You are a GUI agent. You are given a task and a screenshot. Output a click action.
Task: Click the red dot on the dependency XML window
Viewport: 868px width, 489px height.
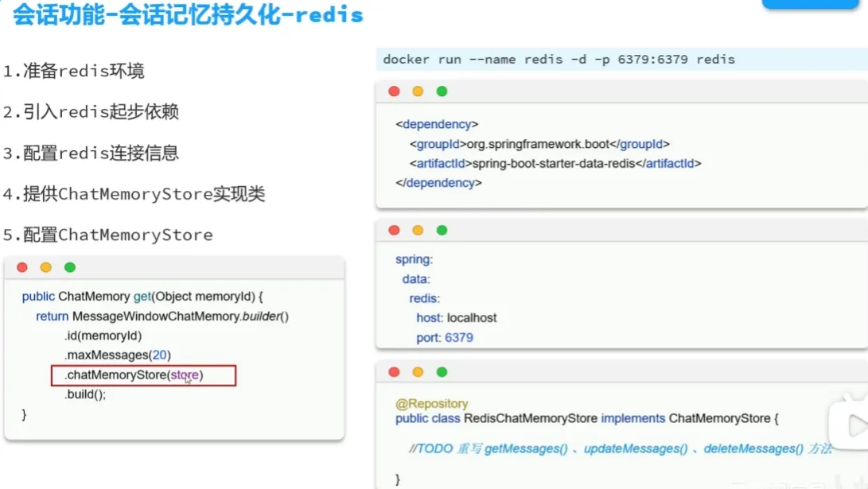pos(394,91)
